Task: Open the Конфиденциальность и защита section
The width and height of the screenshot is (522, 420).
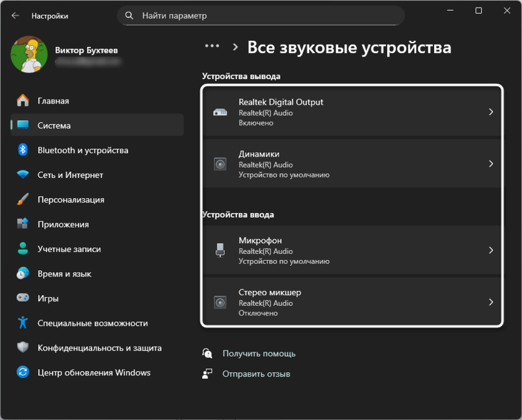Action: click(x=23, y=347)
